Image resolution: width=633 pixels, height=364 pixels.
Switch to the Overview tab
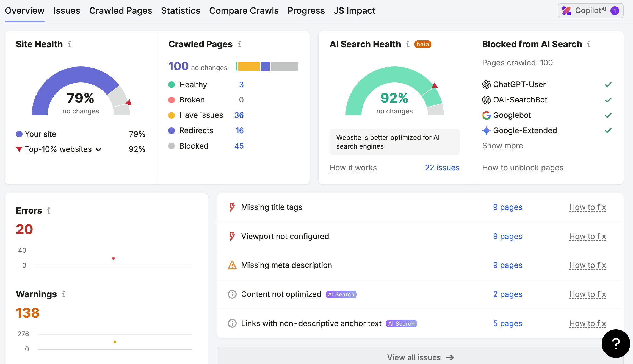click(25, 11)
